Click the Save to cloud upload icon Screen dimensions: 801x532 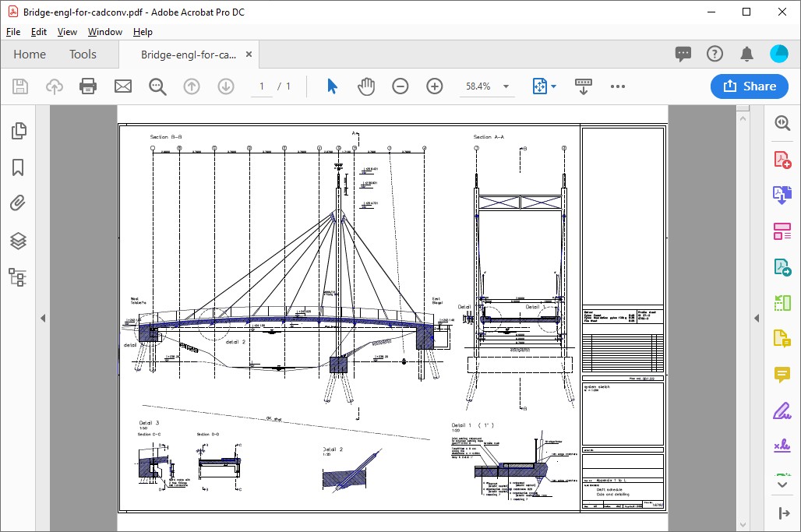coord(55,86)
